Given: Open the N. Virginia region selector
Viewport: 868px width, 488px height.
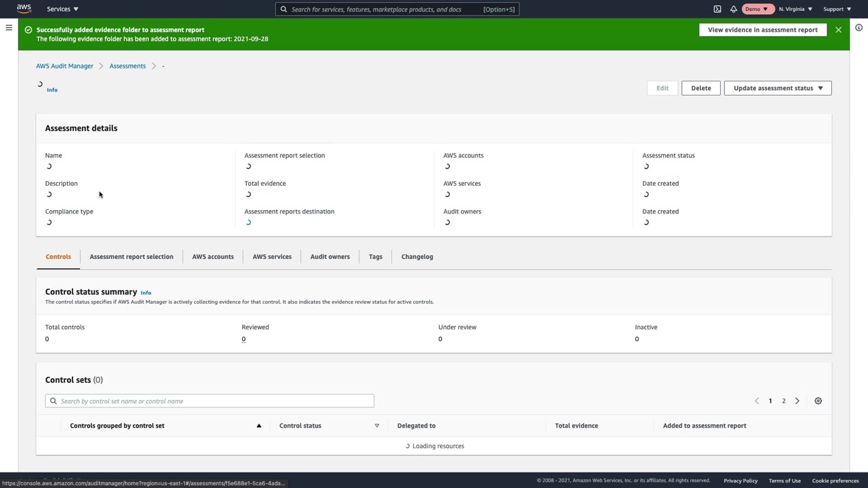Looking at the screenshot, I should [x=795, y=9].
